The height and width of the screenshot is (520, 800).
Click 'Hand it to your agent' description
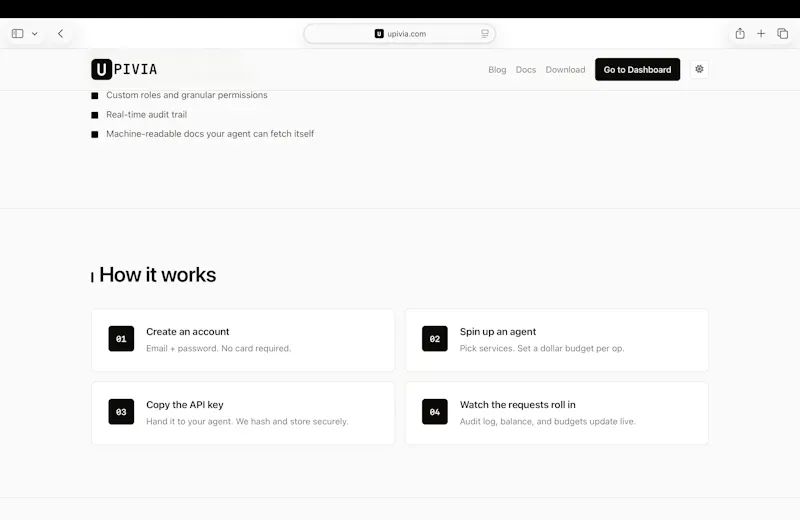tap(247, 422)
